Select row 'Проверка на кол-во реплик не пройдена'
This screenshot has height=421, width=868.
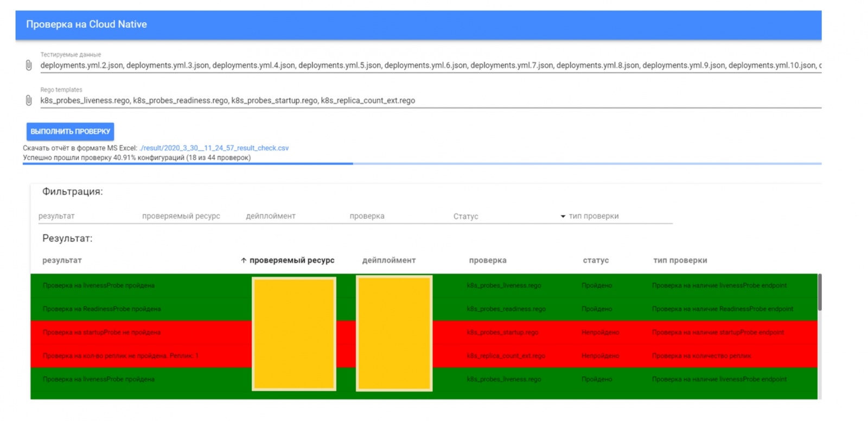tap(424, 356)
